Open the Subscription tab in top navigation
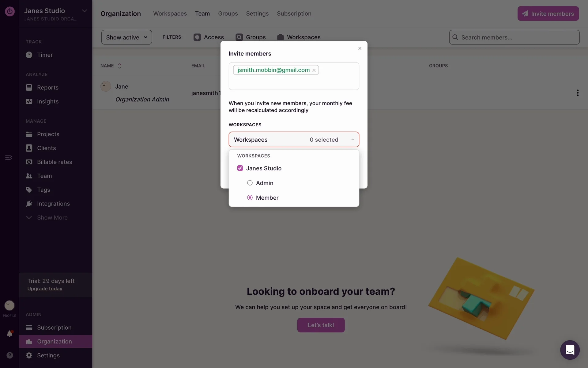The image size is (588, 368). pyautogui.click(x=294, y=13)
